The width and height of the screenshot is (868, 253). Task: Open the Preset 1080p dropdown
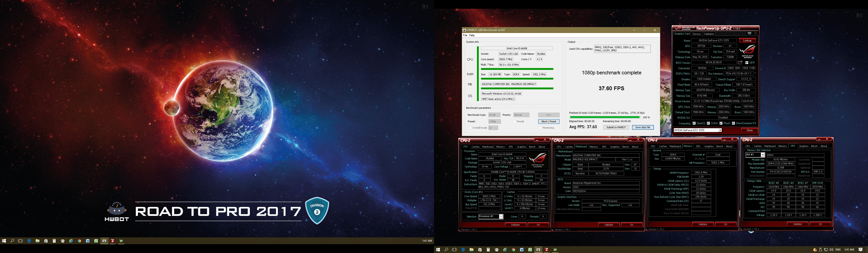tap(494, 121)
